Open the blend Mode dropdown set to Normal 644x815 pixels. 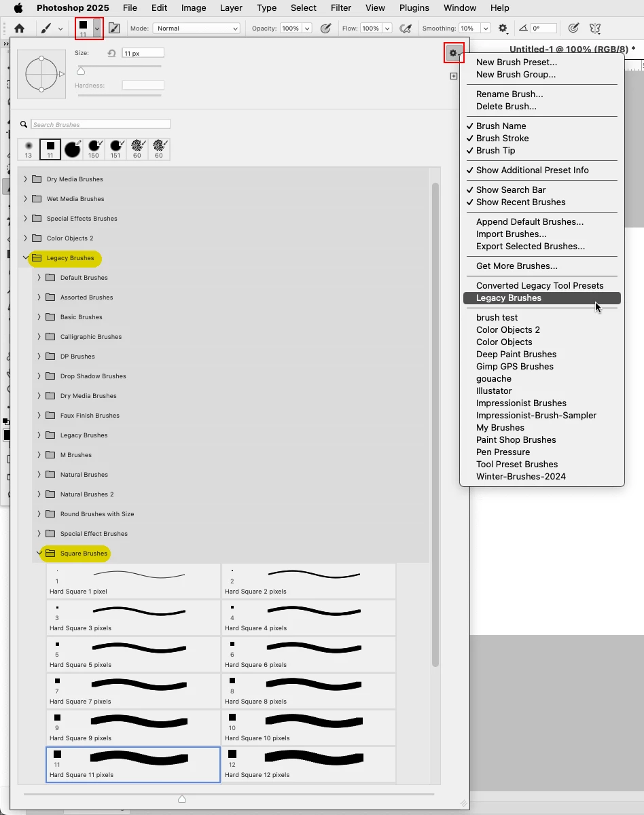coord(196,29)
